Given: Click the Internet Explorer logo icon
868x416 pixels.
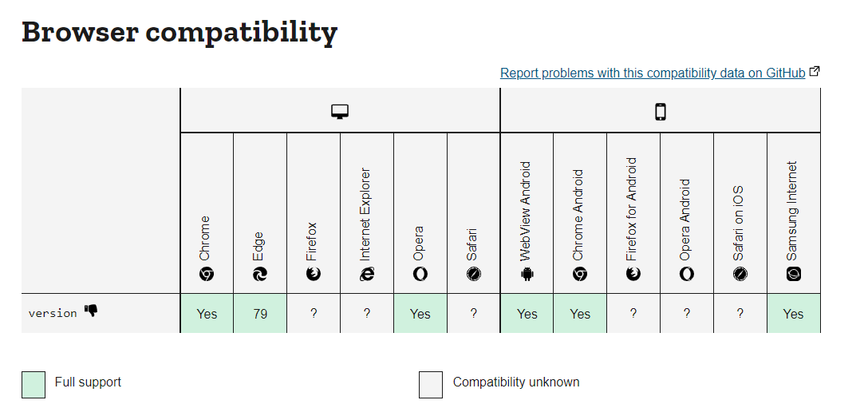Looking at the screenshot, I should (x=366, y=274).
